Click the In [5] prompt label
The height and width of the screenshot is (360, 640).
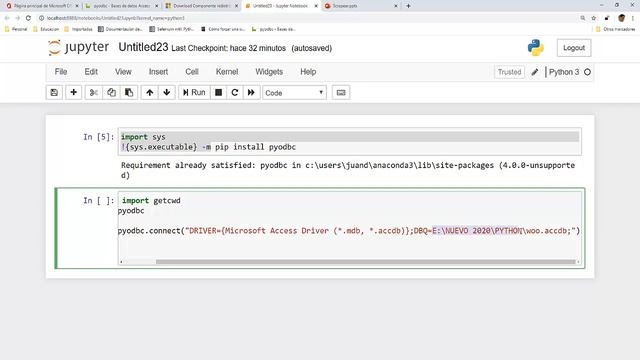point(98,137)
